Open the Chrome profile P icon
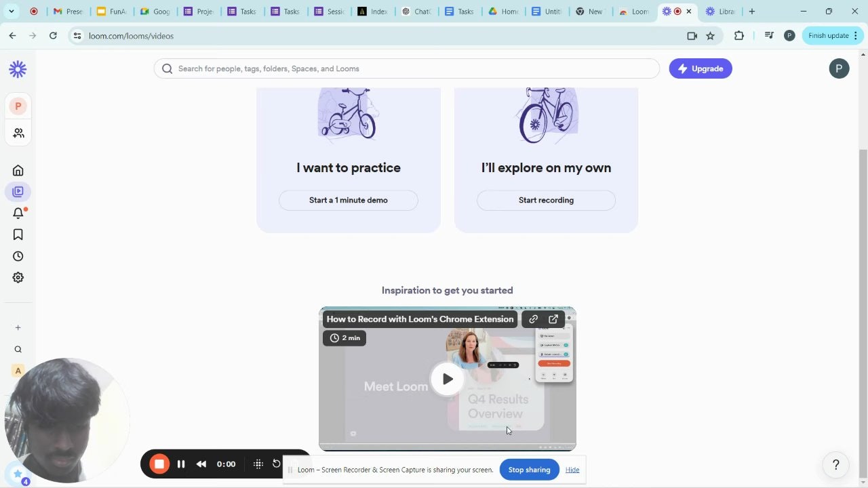 (x=789, y=36)
